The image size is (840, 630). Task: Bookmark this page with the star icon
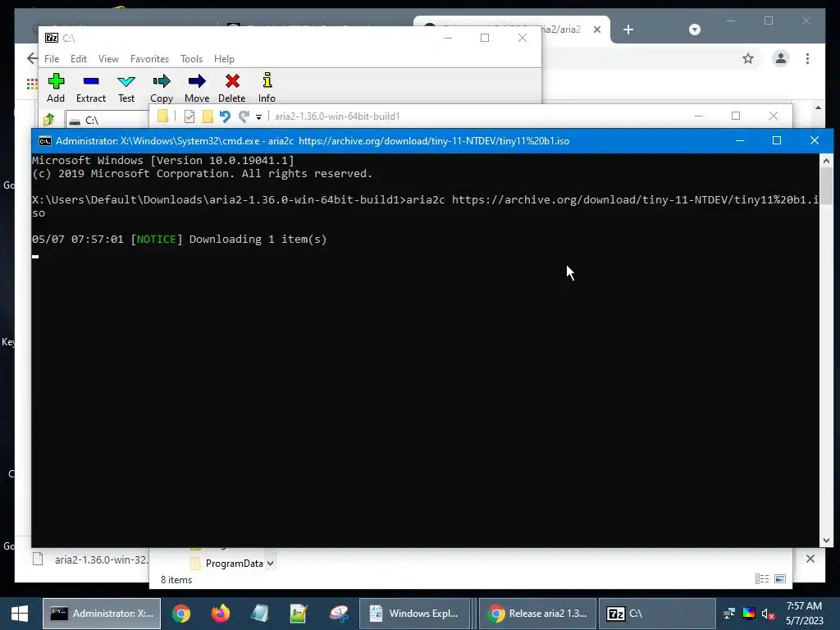pyautogui.click(x=748, y=58)
